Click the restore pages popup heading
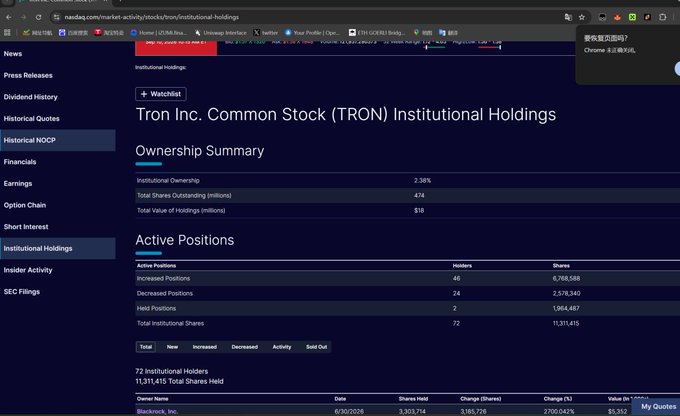This screenshot has height=416, width=680. (605, 38)
